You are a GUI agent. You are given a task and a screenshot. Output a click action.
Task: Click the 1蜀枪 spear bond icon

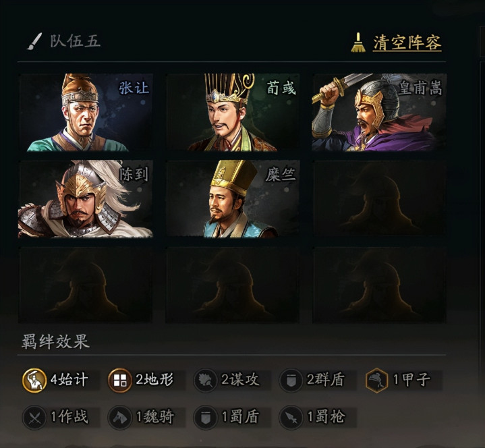click(291, 418)
